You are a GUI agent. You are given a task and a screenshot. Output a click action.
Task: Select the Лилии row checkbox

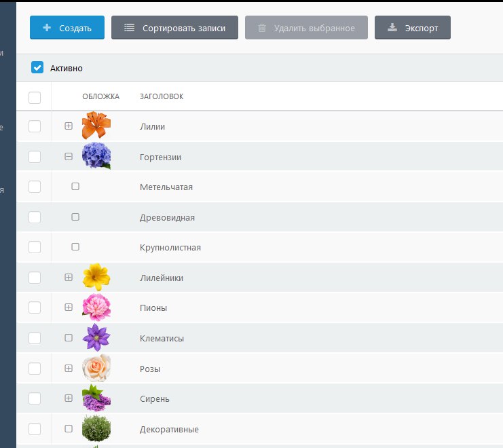(x=35, y=126)
